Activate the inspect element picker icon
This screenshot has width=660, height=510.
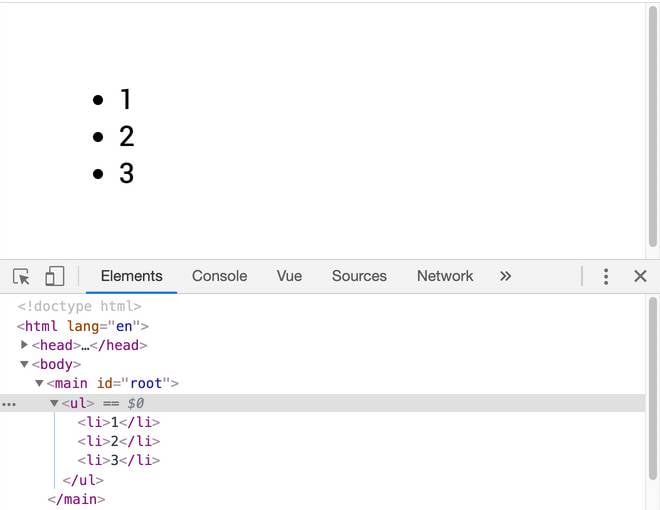pos(21,276)
